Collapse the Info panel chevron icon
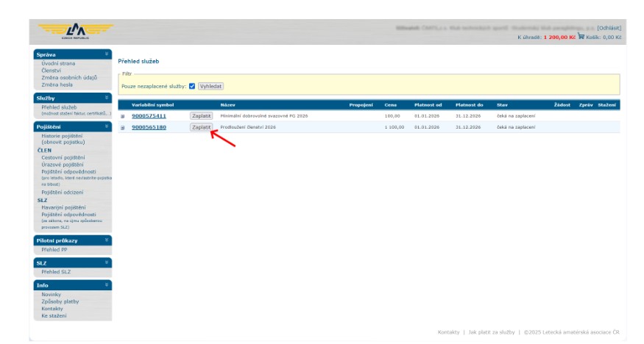 click(107, 284)
